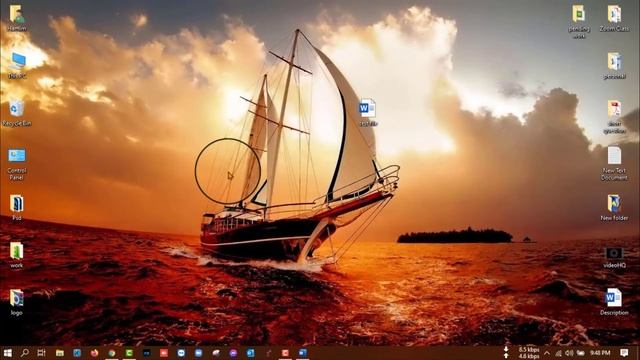Image resolution: width=640 pixels, height=360 pixels.
Task: Open taskbar Search magnifier
Action: click(x=24, y=353)
